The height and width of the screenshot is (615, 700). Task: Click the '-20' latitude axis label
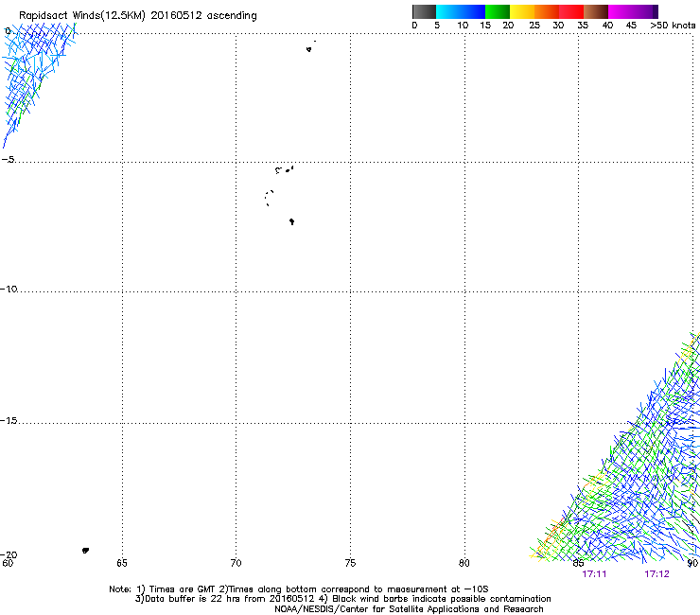[x=9, y=554]
